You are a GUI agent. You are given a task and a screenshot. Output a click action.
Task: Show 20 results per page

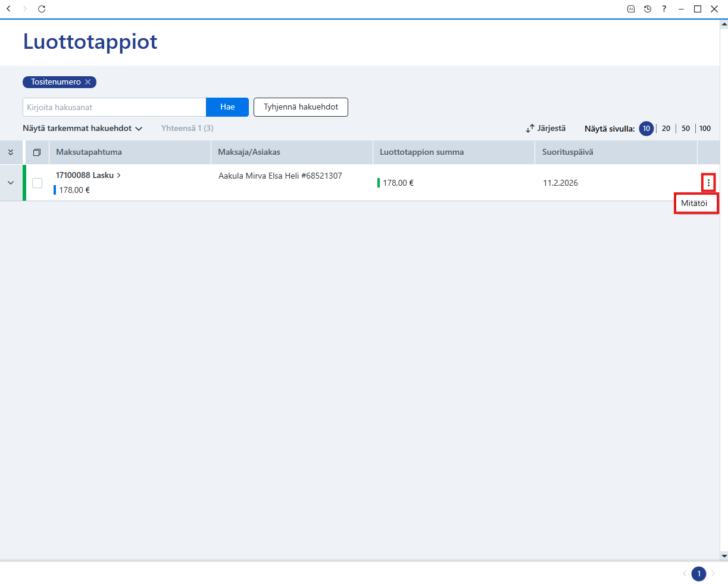click(x=666, y=129)
